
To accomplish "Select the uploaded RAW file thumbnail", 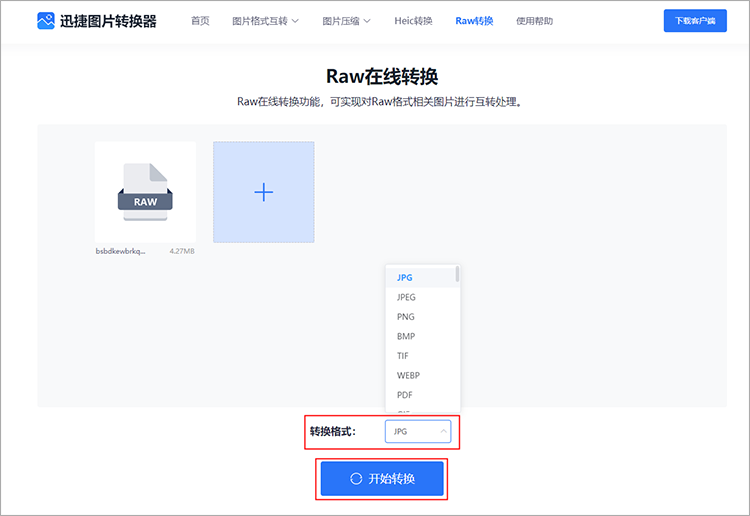I will click(145, 192).
